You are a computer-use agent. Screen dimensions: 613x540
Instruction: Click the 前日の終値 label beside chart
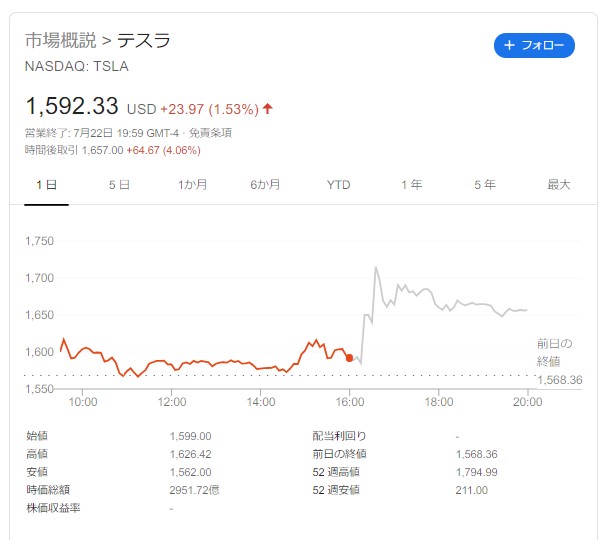[554, 352]
